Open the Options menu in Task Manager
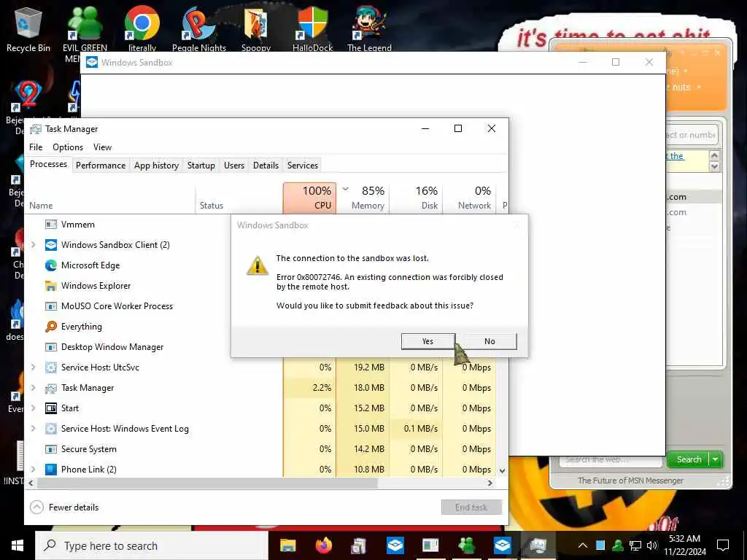The height and width of the screenshot is (560, 747). click(x=68, y=147)
